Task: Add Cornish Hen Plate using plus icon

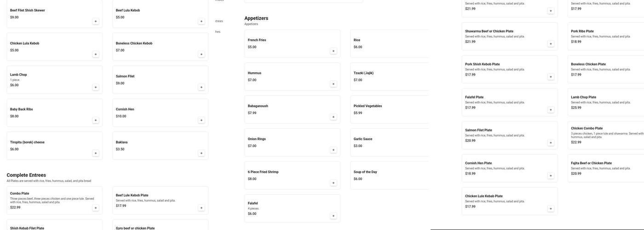Action: [551, 176]
